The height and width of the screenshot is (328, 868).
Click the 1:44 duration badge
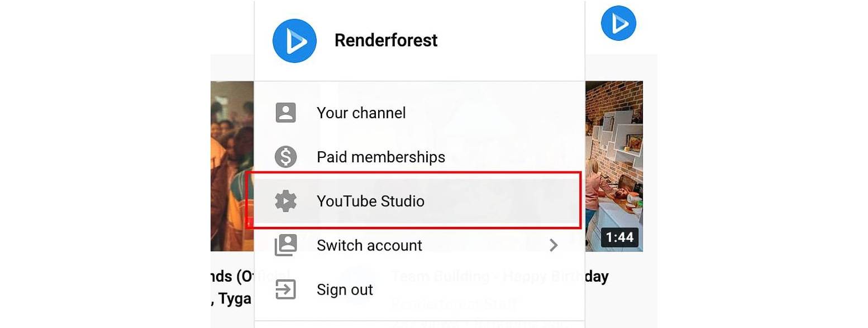tap(620, 238)
